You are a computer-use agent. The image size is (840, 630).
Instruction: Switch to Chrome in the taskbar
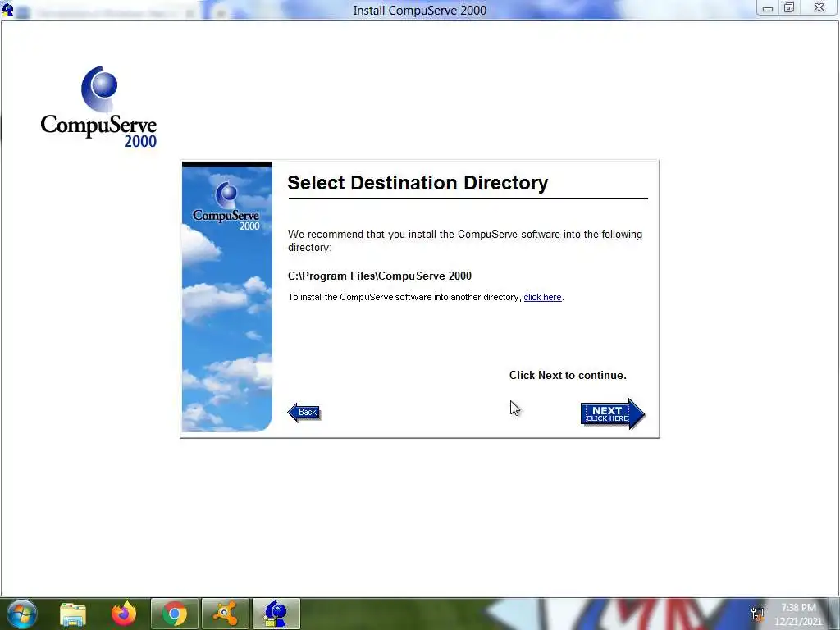pyautogui.click(x=174, y=614)
